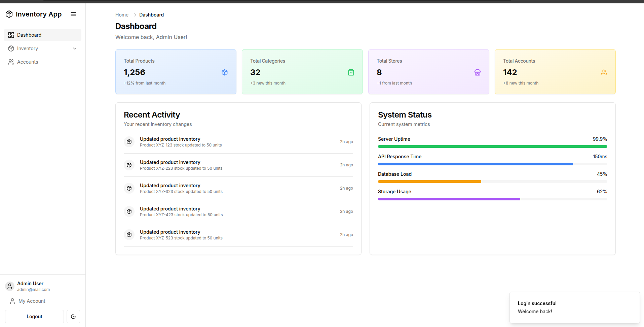
Task: Click the 'System Status' heading
Action: coord(405,115)
